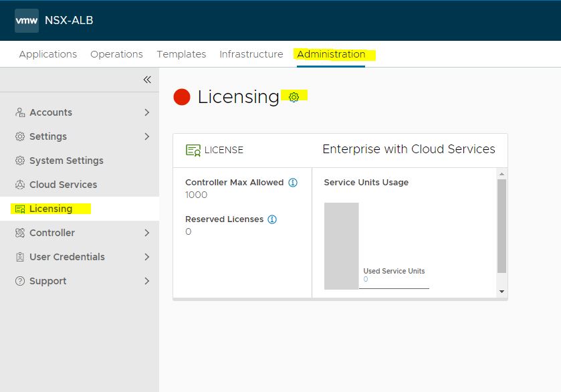Click the System Settings gear icon

tap(20, 161)
